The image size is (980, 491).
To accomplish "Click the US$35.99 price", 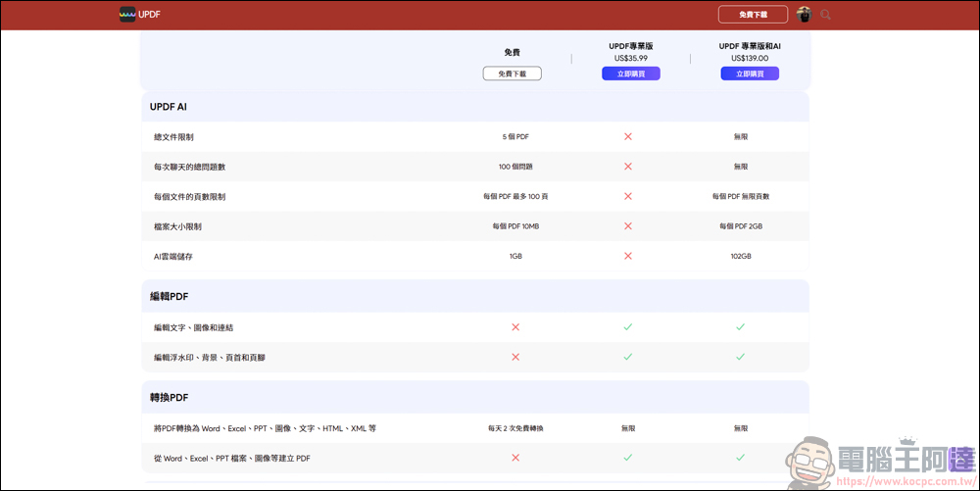I will tap(630, 58).
